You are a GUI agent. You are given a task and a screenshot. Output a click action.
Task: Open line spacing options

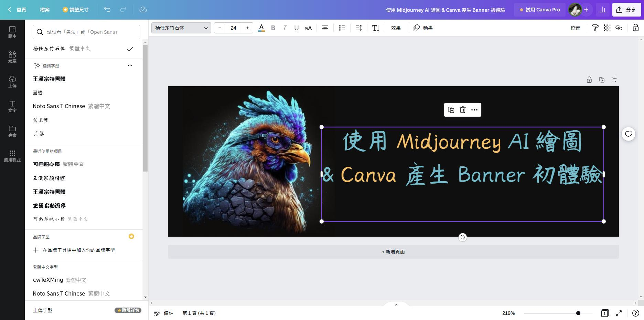pos(359,28)
